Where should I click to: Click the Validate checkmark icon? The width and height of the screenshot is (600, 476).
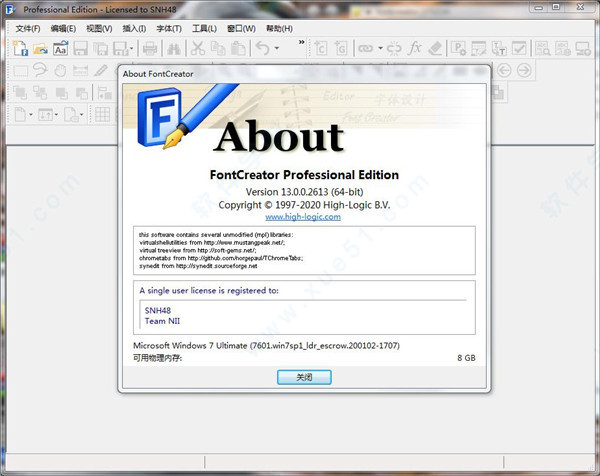[x=519, y=49]
